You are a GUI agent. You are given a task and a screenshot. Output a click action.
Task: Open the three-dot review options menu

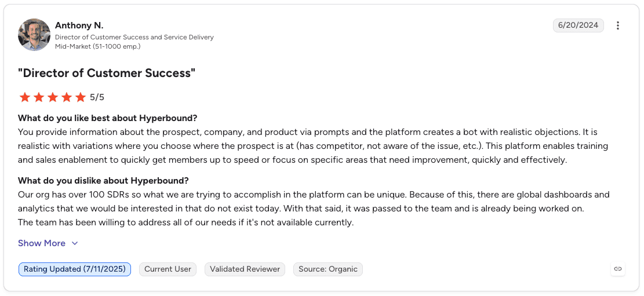(x=617, y=25)
